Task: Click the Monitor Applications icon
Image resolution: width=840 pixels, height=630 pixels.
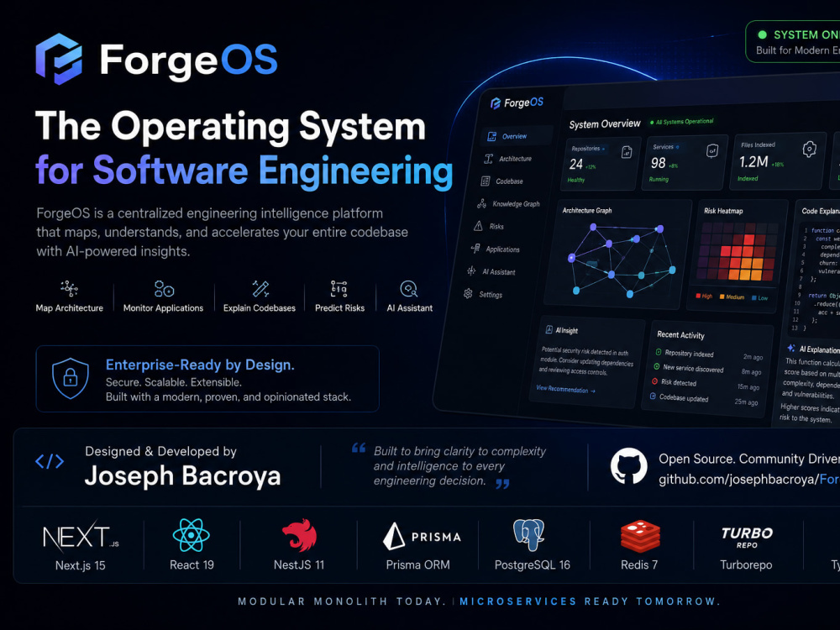Action: point(164,288)
